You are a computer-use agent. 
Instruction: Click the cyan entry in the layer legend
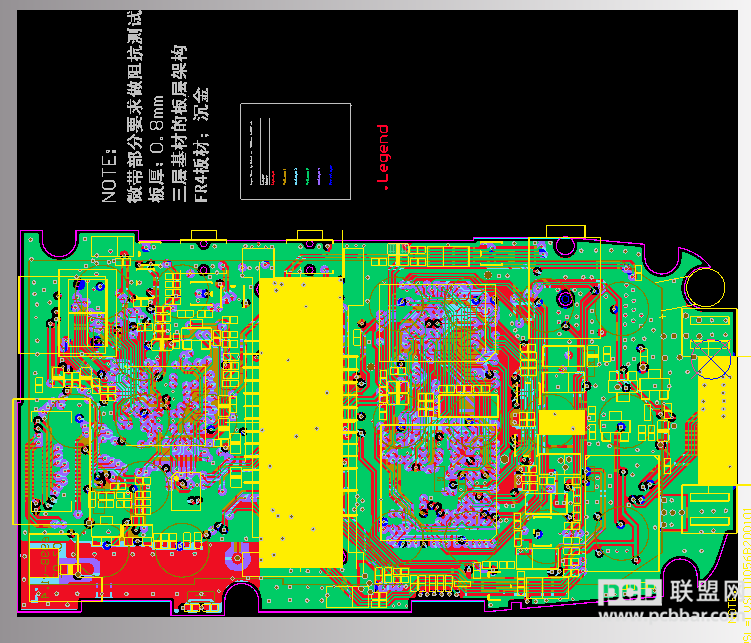tap(296, 177)
